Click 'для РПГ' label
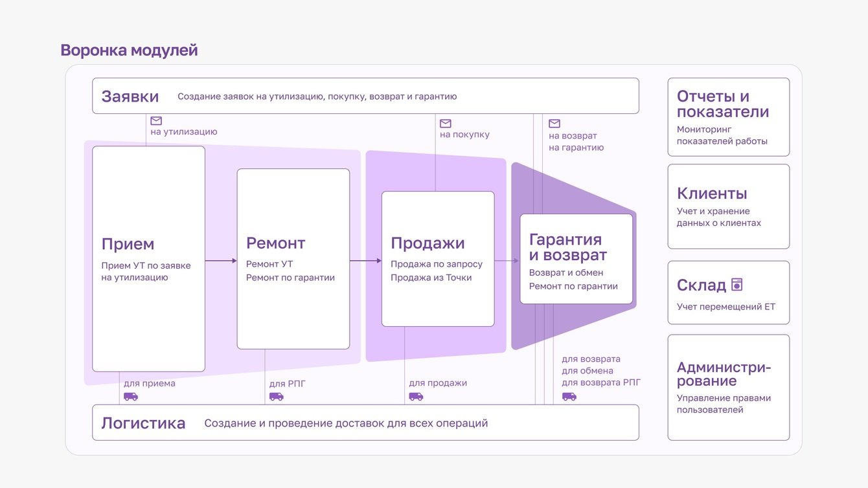 (287, 384)
